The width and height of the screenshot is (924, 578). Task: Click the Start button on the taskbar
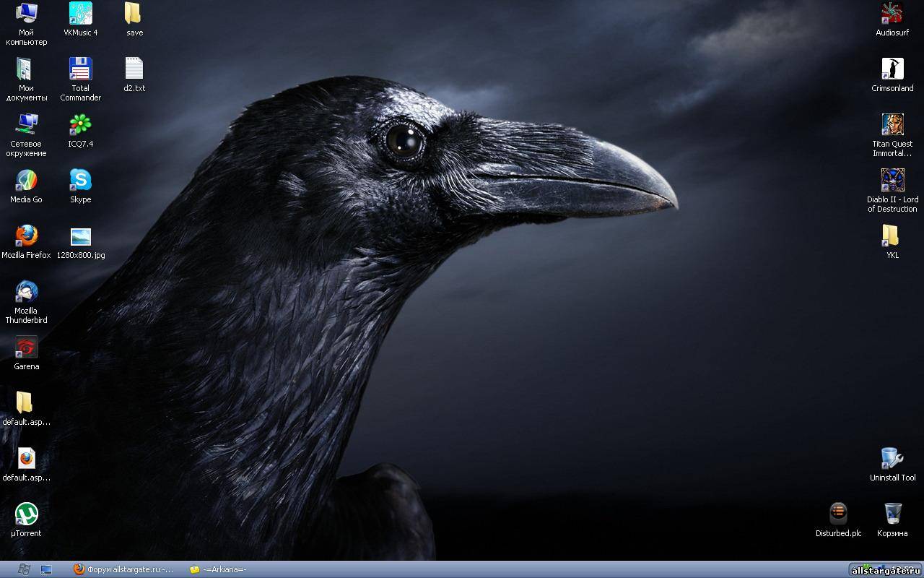[x=23, y=569]
